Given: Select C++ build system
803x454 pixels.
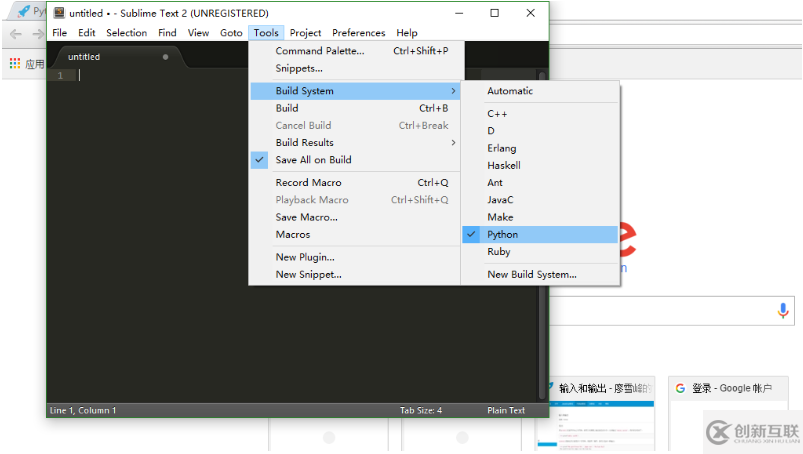Looking at the screenshot, I should click(x=540, y=114).
